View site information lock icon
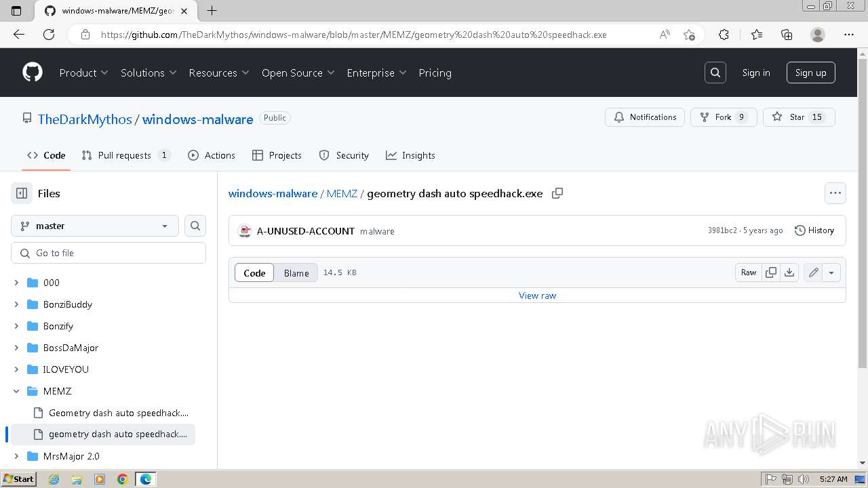868x488 pixels. pos(85,35)
